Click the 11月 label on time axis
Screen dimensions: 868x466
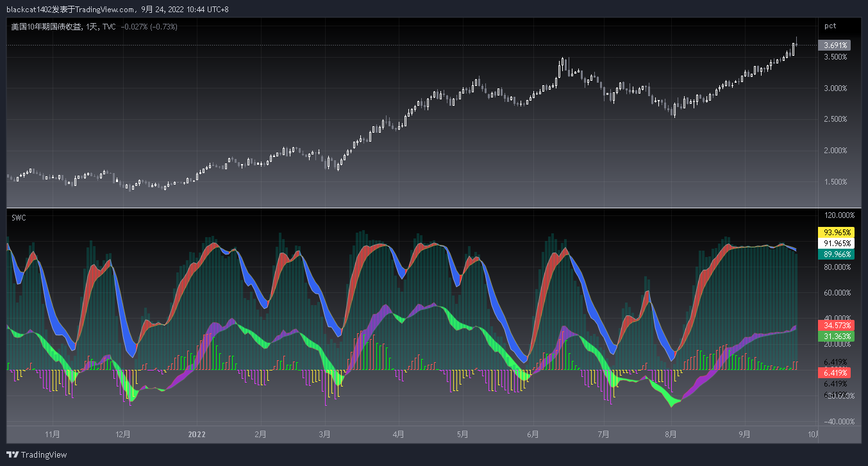click(x=53, y=434)
